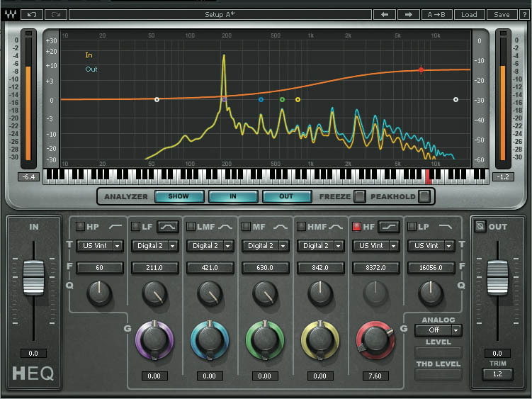Disable the active HF band
532x399 pixels.
pos(356,227)
